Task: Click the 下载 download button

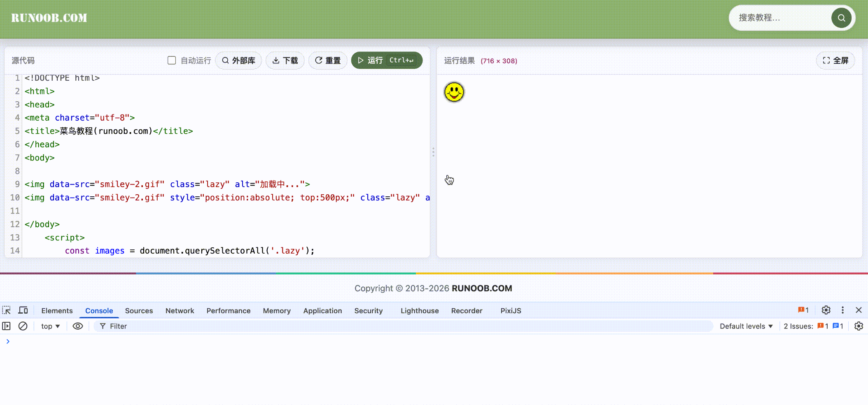Action: 285,61
